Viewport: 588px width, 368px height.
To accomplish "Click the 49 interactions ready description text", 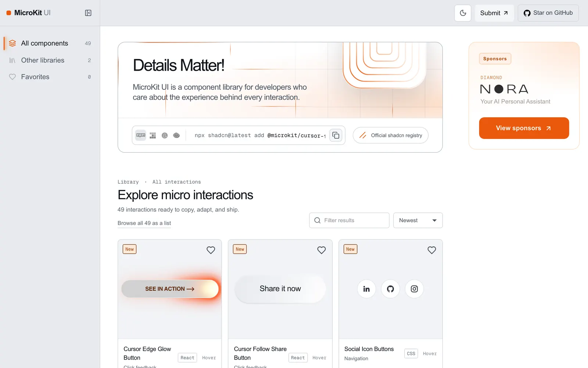I will [178, 210].
